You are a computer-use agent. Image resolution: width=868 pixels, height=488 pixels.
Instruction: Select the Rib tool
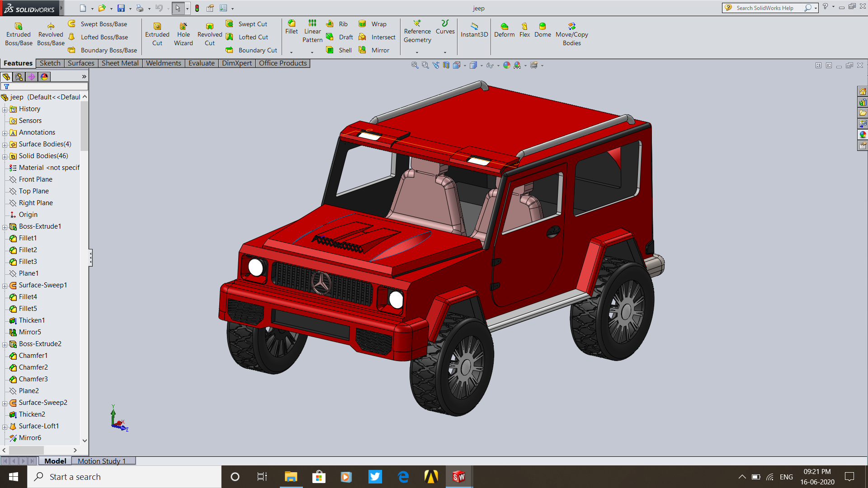coord(337,24)
